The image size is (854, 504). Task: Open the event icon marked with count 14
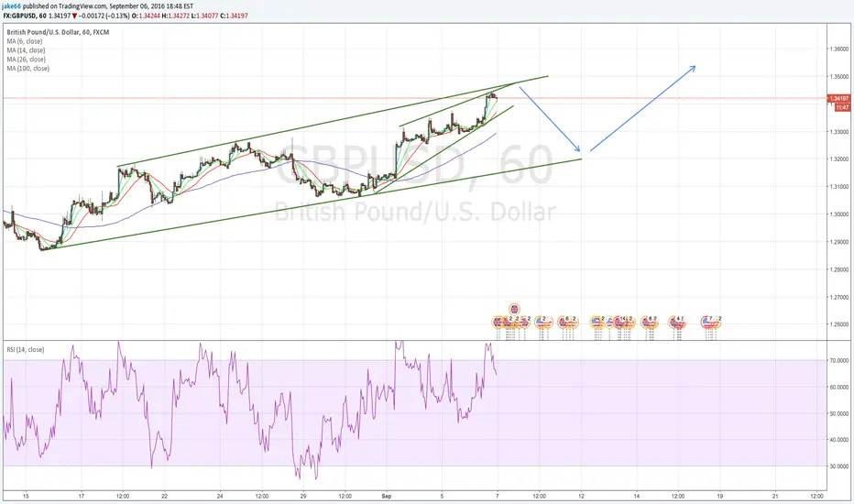619,322
